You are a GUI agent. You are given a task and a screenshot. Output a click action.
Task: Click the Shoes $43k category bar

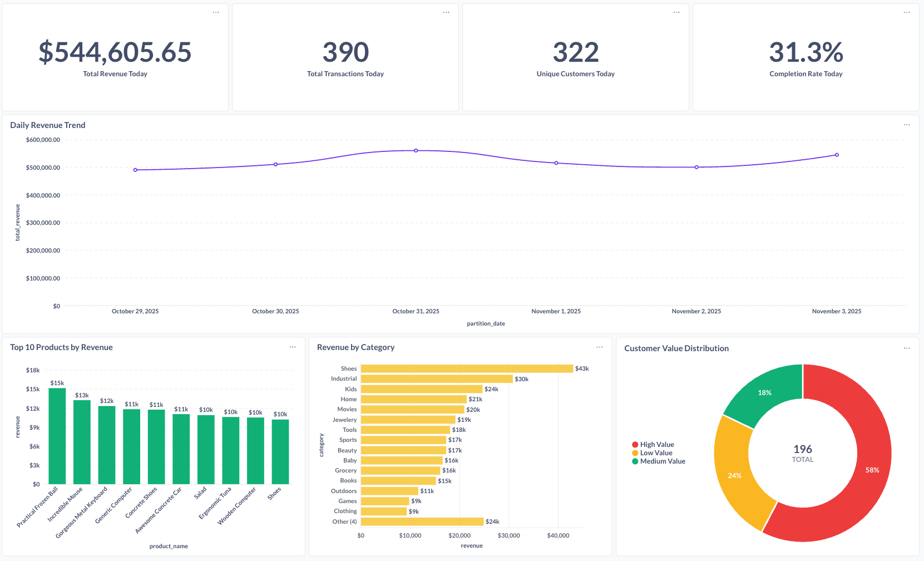pyautogui.click(x=467, y=368)
